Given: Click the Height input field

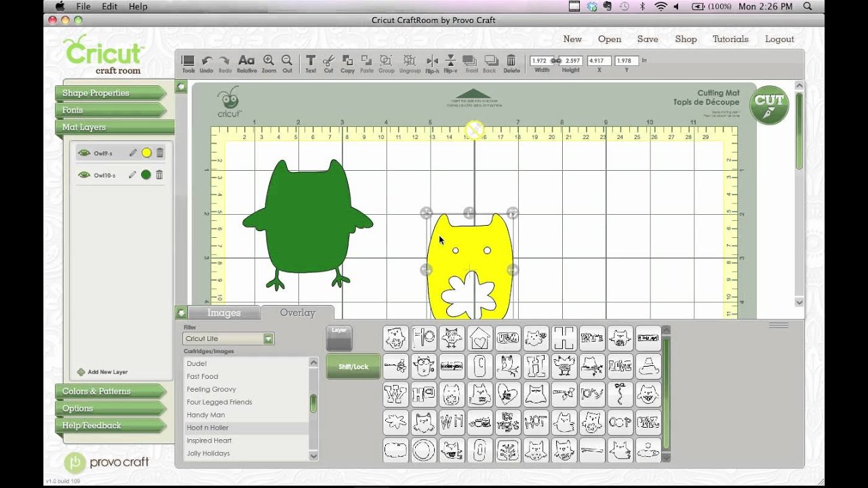Looking at the screenshot, I should tap(572, 60).
